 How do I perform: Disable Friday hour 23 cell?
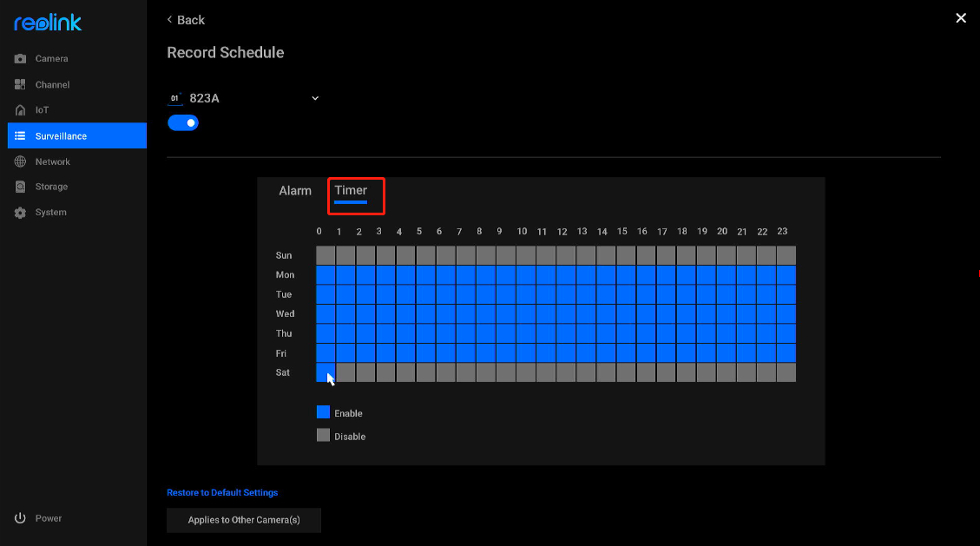point(786,353)
